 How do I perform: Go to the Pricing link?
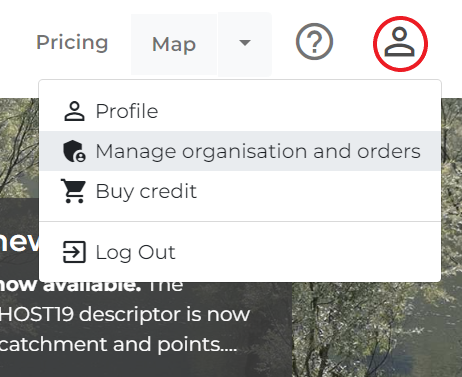(x=72, y=42)
